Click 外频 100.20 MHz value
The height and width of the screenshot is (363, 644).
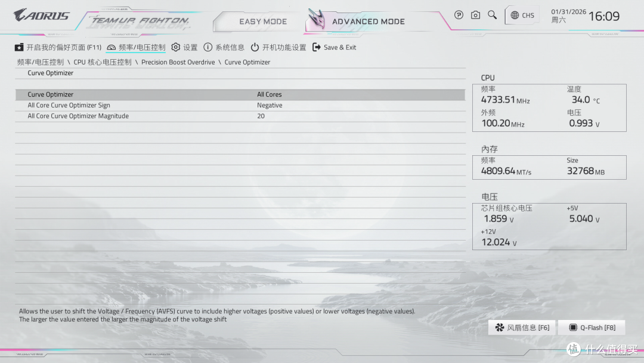click(503, 124)
